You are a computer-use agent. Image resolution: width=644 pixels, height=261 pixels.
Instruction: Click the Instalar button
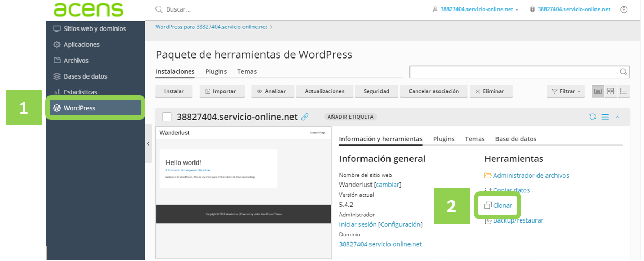pos(174,91)
